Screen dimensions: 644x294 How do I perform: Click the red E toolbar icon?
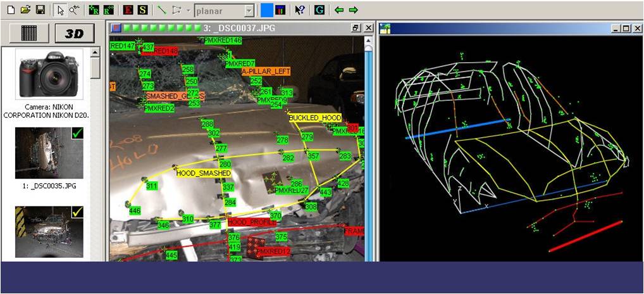pyautogui.click(x=128, y=10)
